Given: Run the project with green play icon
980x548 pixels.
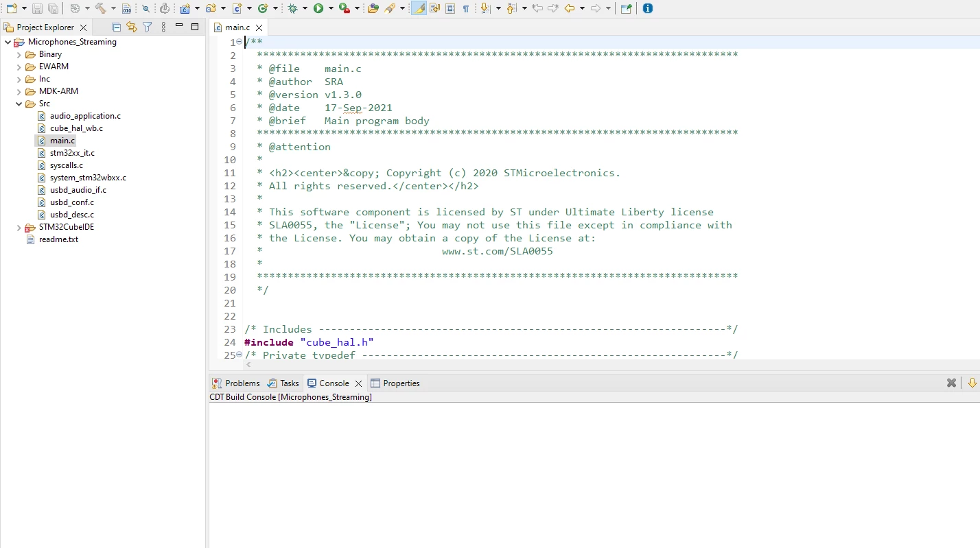Looking at the screenshot, I should tap(318, 8).
